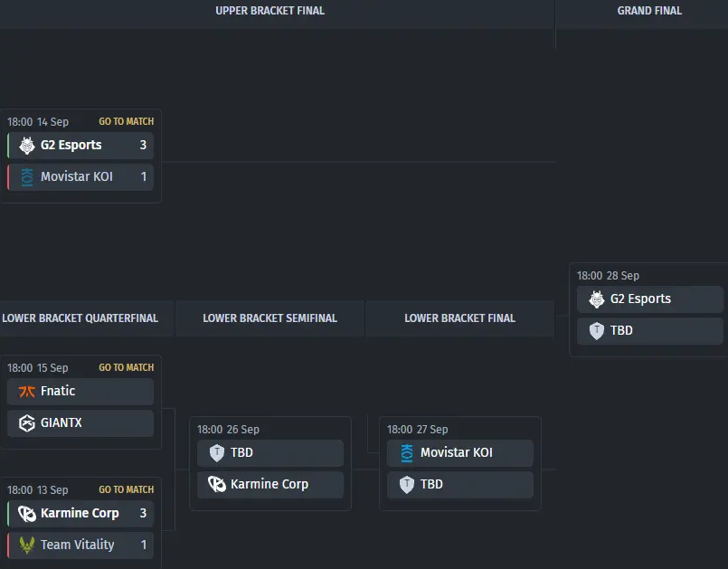Image resolution: width=728 pixels, height=569 pixels.
Task: Click the GIANTX team logo
Action: 26,423
